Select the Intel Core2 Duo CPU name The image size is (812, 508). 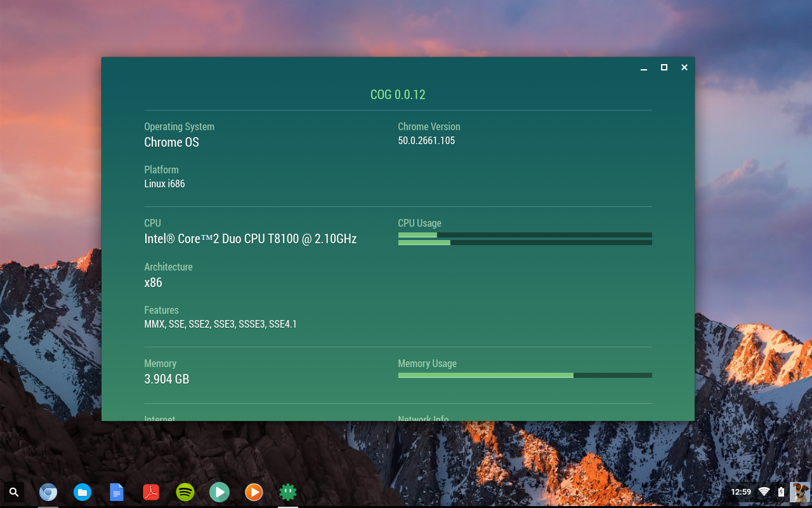[x=251, y=239]
